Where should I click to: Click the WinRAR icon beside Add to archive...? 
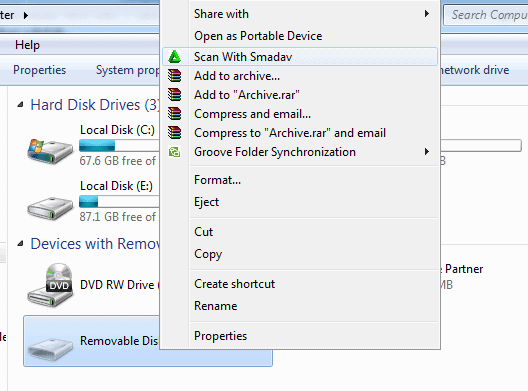(174, 76)
